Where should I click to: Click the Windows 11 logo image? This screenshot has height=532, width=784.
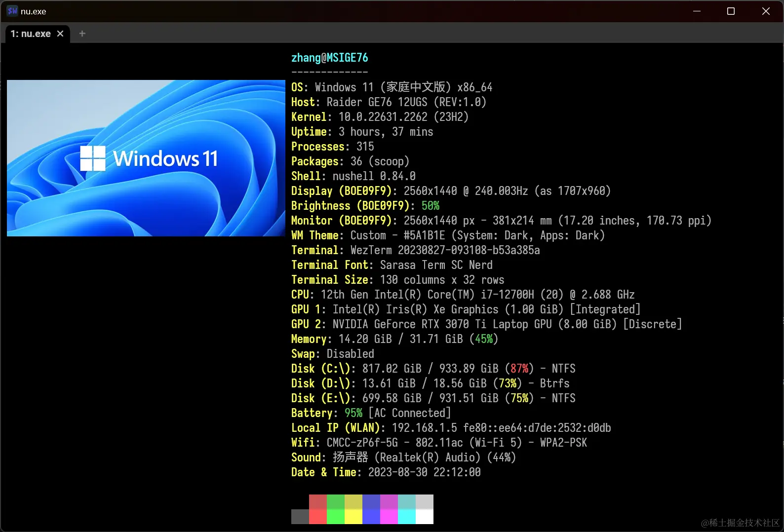(146, 158)
